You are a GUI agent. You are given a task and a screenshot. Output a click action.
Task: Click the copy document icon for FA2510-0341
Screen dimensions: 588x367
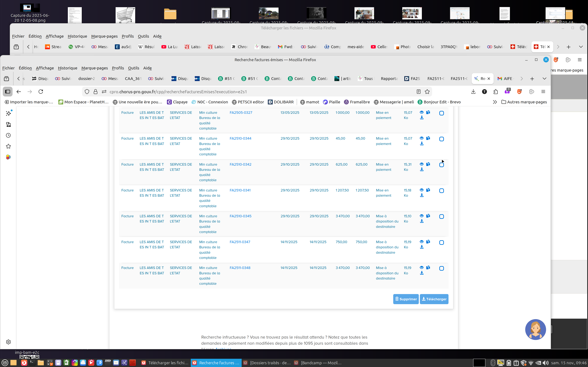(x=428, y=190)
